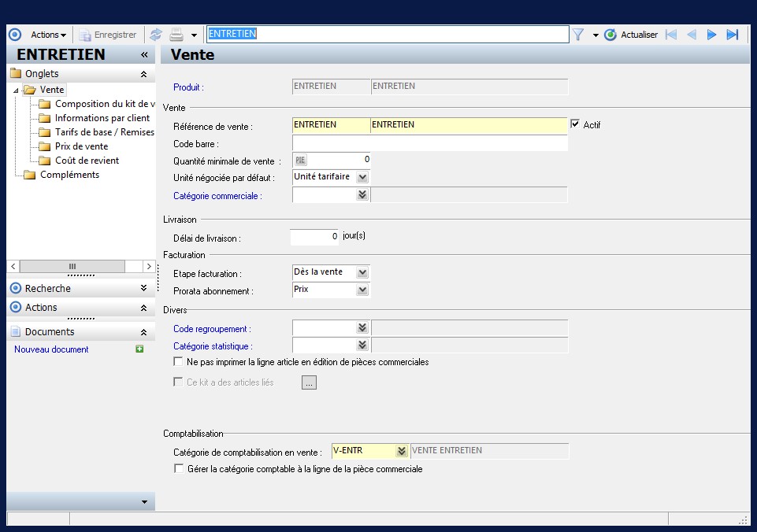The image size is (757, 532).
Task: Collapse the left side panel with double chevron
Action: tap(144, 55)
